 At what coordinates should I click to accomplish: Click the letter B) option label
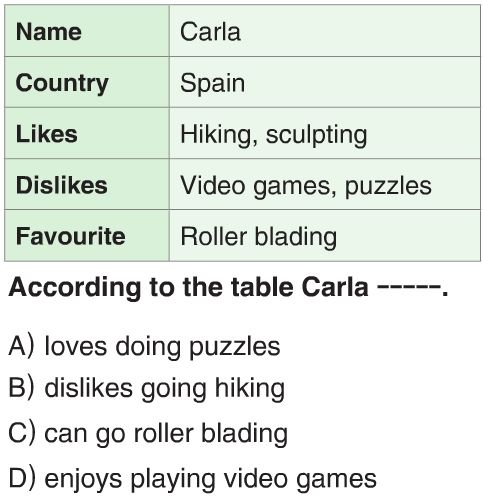[x=21, y=387]
